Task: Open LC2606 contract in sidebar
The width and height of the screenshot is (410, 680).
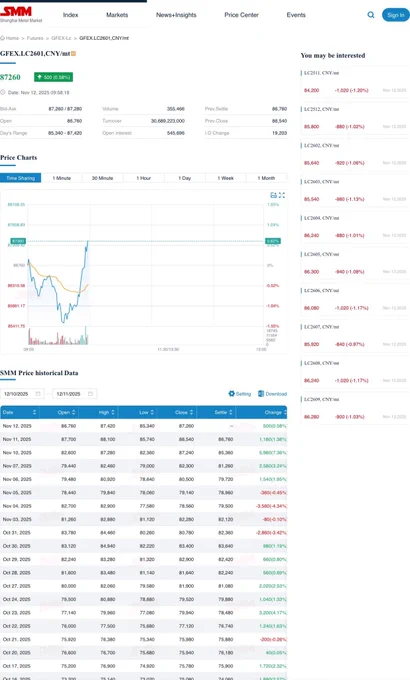Action: (x=321, y=291)
